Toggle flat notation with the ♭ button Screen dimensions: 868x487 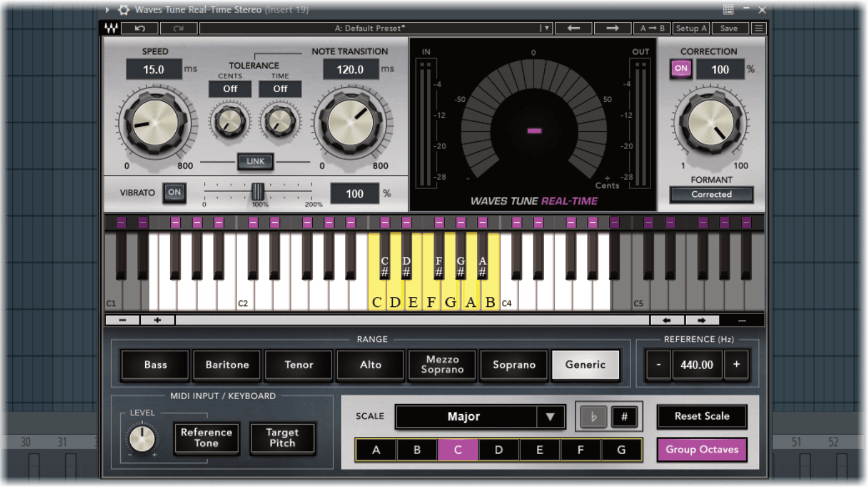(x=593, y=416)
